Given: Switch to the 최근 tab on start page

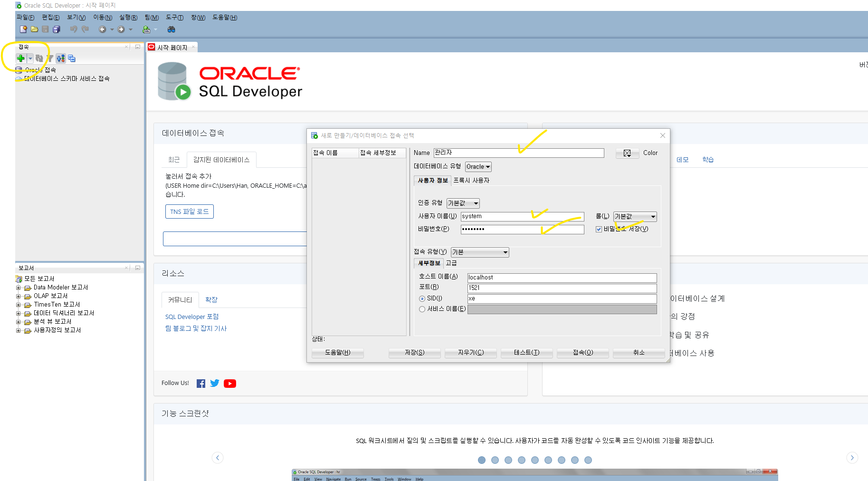Looking at the screenshot, I should tap(174, 160).
